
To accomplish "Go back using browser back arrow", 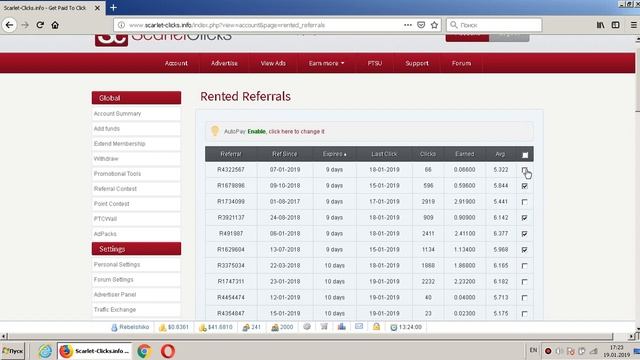I will pyautogui.click(x=9, y=25).
